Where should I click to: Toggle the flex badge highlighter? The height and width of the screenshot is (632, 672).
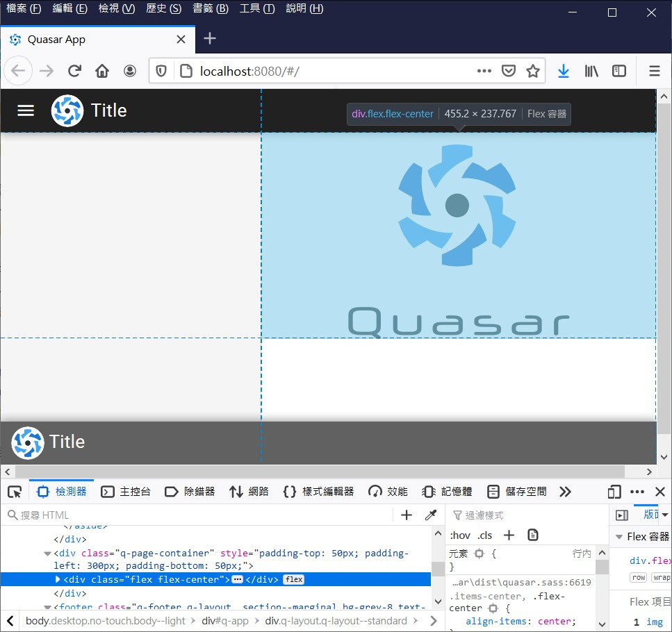294,579
